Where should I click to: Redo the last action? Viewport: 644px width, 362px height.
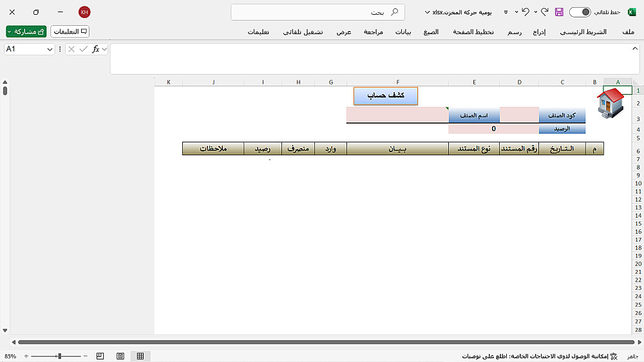click(545, 12)
